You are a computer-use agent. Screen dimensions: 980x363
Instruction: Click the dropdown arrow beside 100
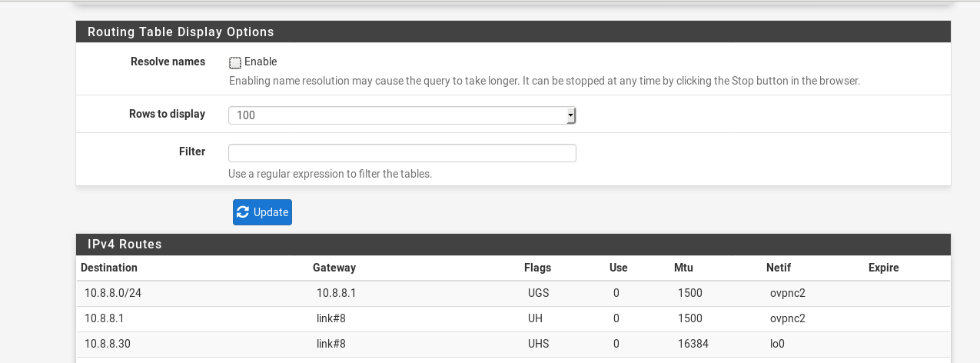(570, 115)
